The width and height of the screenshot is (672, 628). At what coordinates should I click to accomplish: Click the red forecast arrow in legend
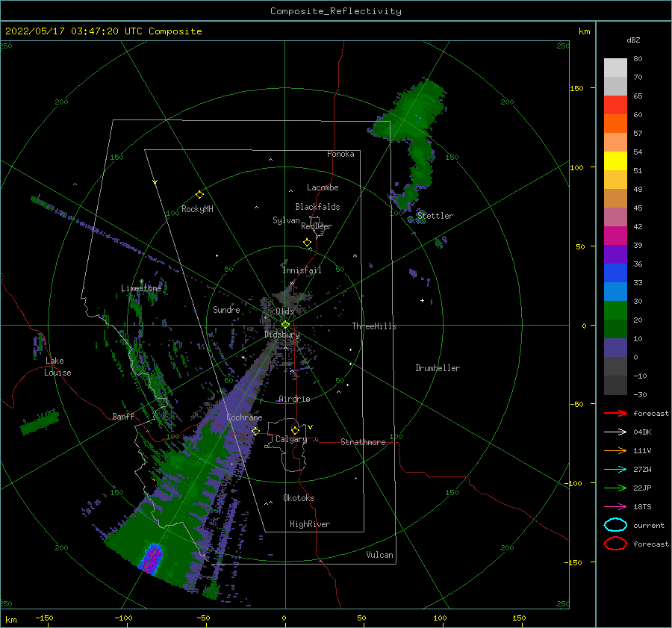click(615, 413)
